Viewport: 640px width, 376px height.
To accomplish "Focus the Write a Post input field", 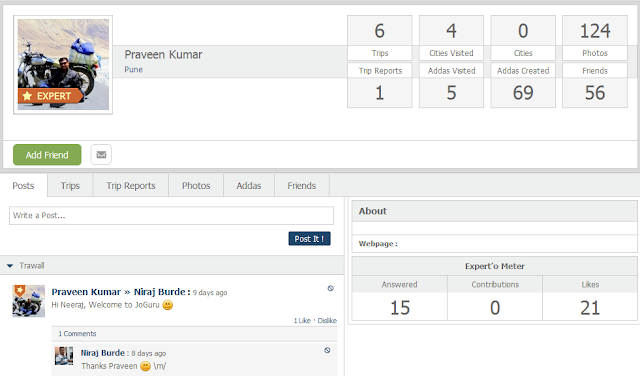I will (171, 216).
